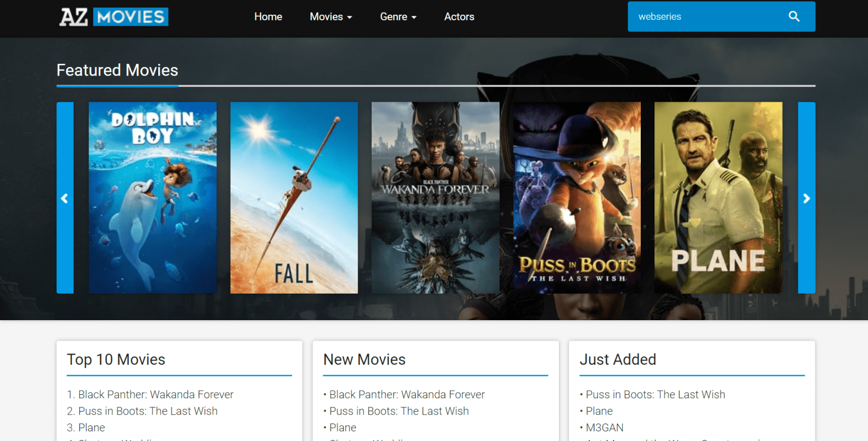Open the Movies dropdown menu
This screenshot has width=868, height=441.
(x=330, y=16)
